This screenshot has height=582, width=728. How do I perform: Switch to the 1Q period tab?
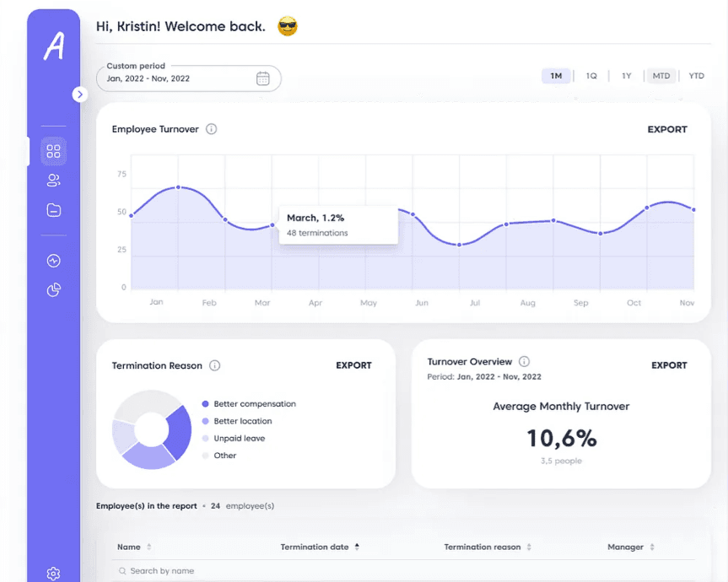pos(591,75)
